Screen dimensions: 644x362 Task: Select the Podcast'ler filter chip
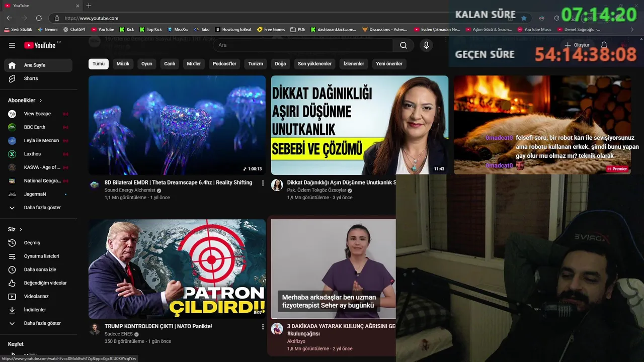(224, 64)
